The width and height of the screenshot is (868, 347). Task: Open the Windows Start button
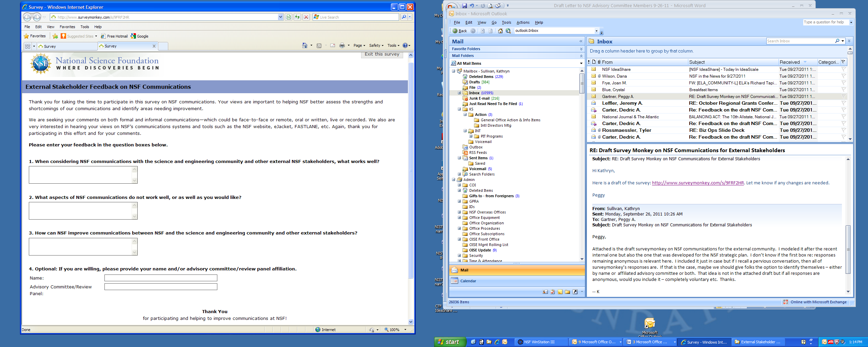[x=450, y=342]
